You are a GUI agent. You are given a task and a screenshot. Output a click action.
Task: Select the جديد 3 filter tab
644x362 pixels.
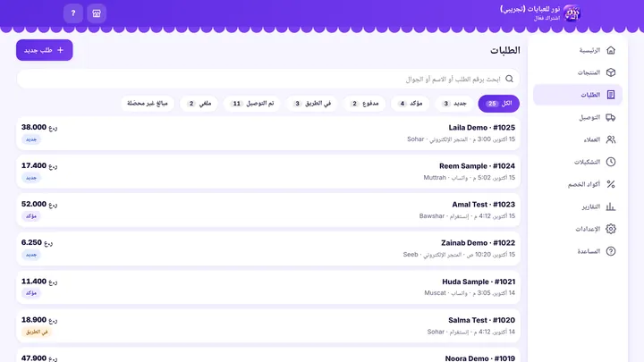pos(453,104)
